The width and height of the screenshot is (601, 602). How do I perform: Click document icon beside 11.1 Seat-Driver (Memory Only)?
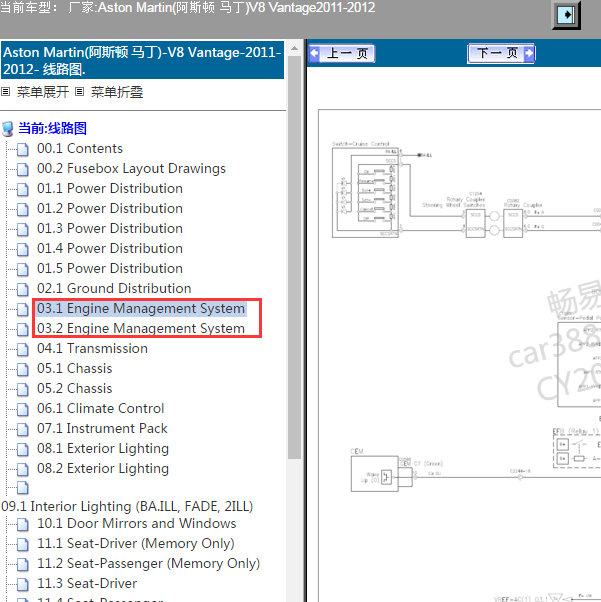pyautogui.click(x=23, y=544)
